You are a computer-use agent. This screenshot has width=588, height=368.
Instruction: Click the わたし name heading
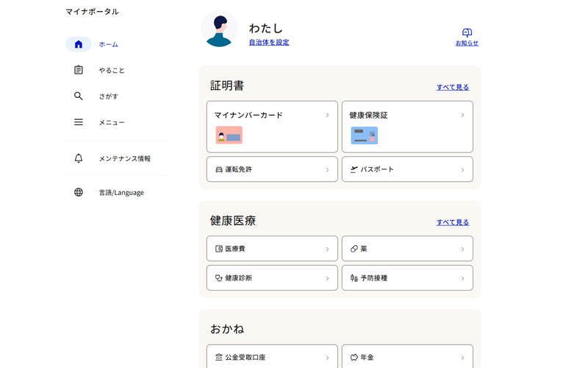click(x=266, y=29)
